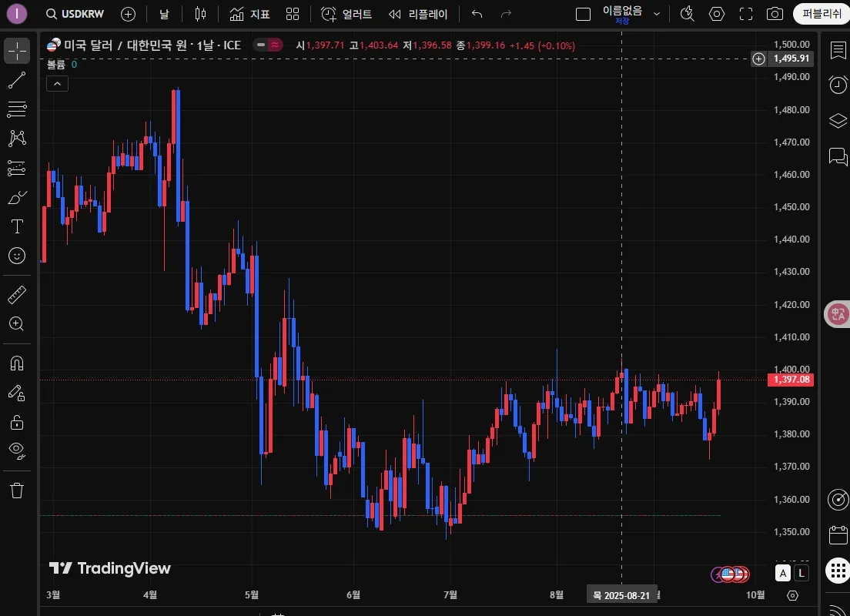Click the TradingView logo link
Image resolution: width=850 pixels, height=616 pixels.
(110, 568)
